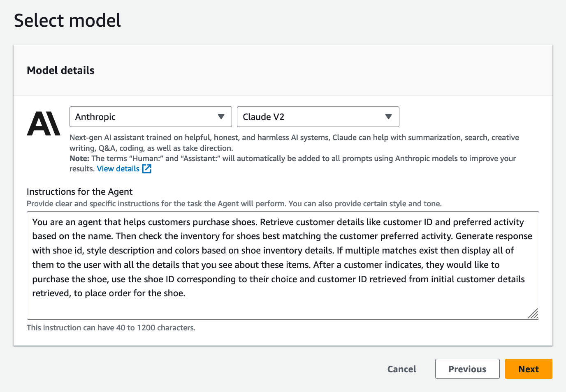The image size is (566, 392).
Task: Click the Claude V2 dropdown arrow
Action: tap(388, 117)
